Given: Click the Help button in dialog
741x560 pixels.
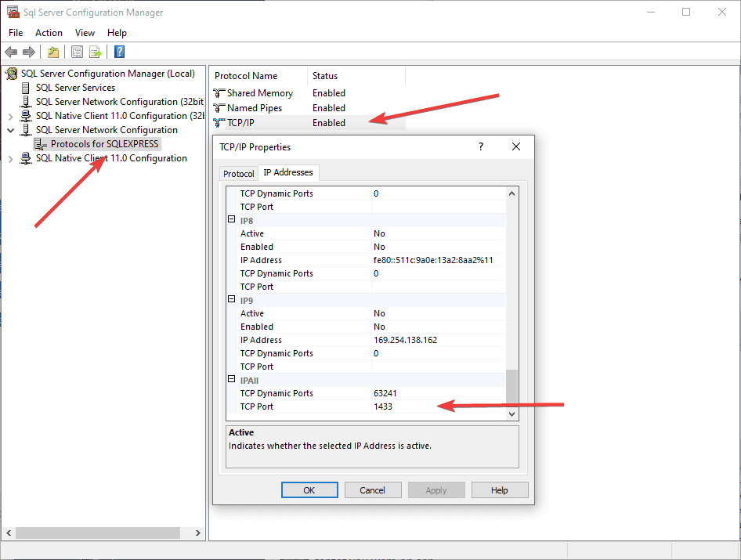Looking at the screenshot, I should click(x=500, y=490).
